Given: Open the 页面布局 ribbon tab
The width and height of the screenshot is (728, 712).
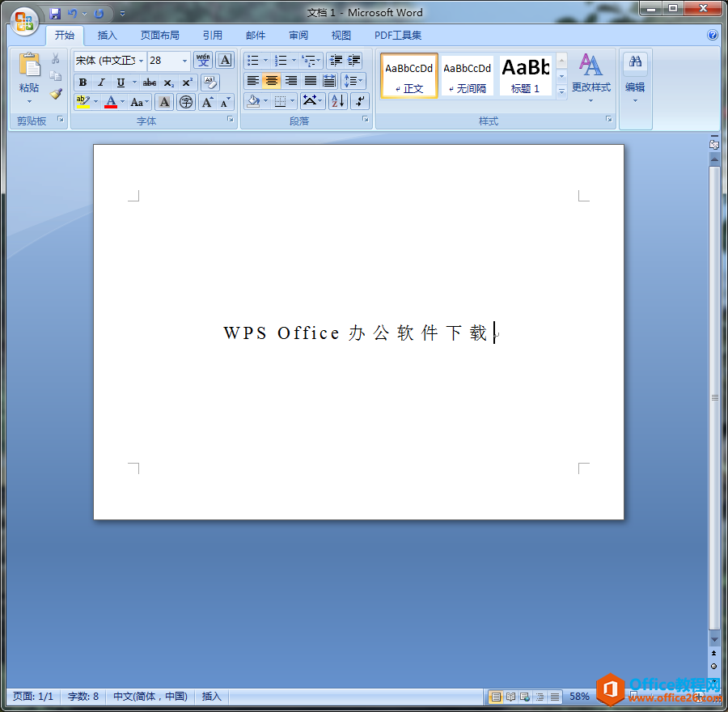Looking at the screenshot, I should coord(159,36).
